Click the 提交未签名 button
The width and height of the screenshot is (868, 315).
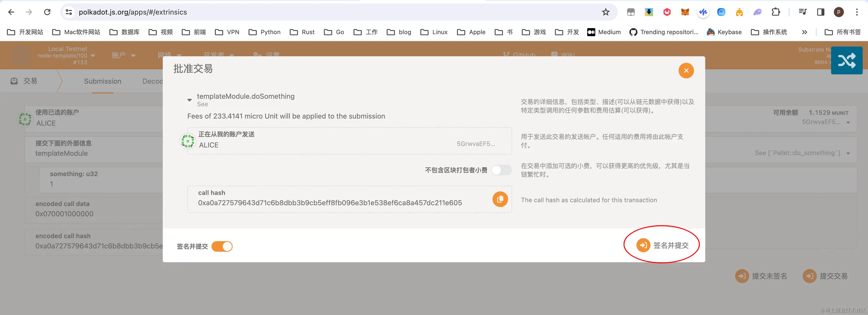(761, 276)
